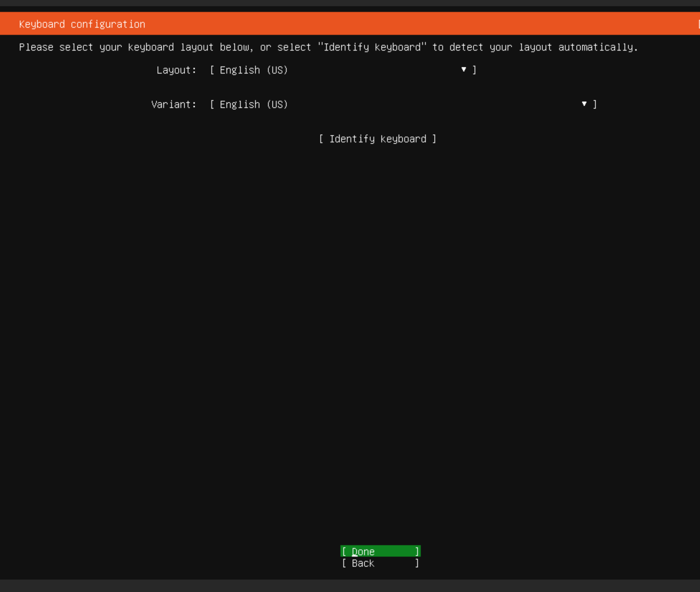700x592 pixels.
Task: Click the Keyboard configuration header title
Action: point(82,24)
